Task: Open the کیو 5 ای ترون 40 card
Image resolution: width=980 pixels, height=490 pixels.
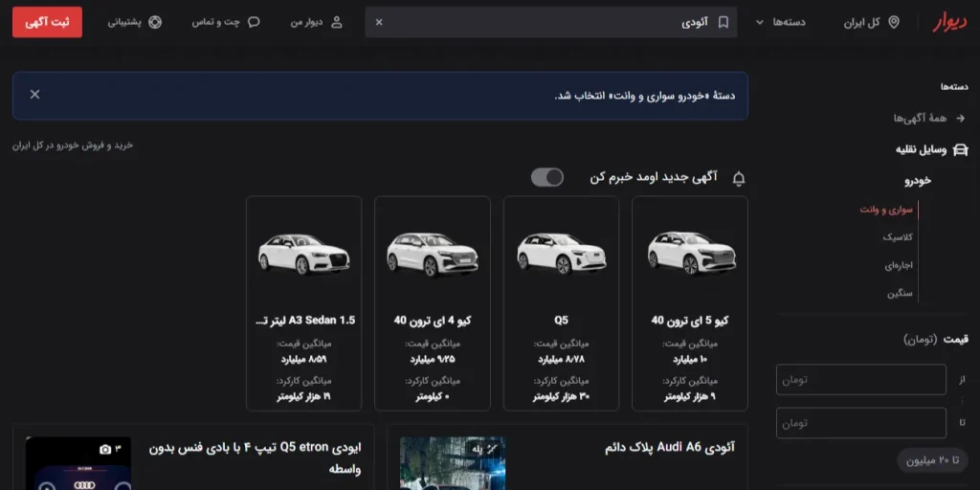Action: click(690, 303)
